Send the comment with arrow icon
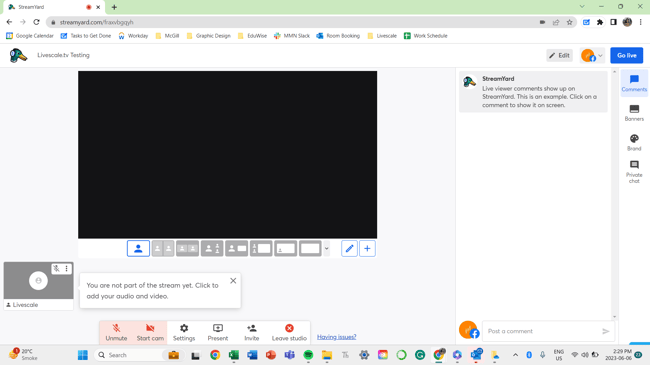Screen dimensions: 650x365 (x=606, y=331)
